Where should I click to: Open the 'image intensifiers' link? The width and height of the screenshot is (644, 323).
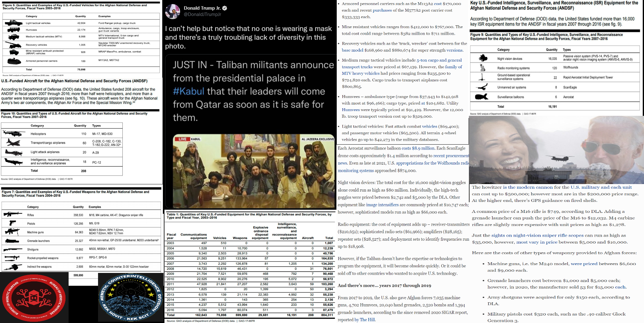click(382, 205)
